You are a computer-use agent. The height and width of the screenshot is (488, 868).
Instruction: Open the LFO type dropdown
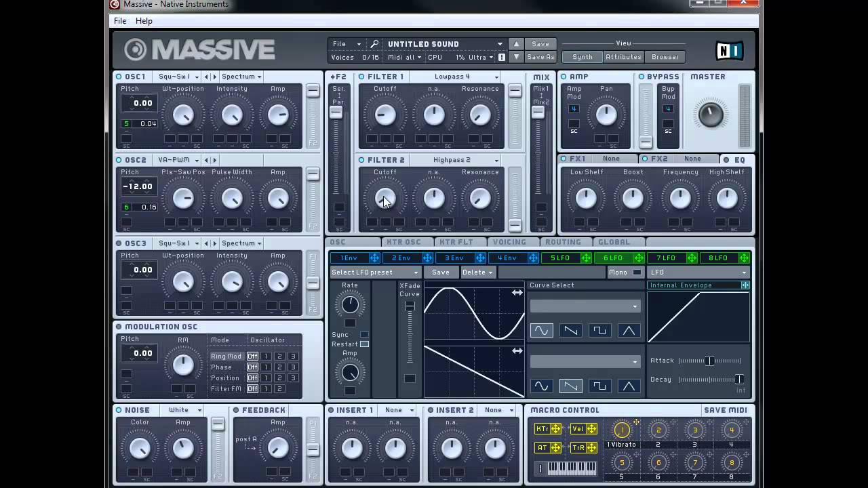[x=698, y=272]
